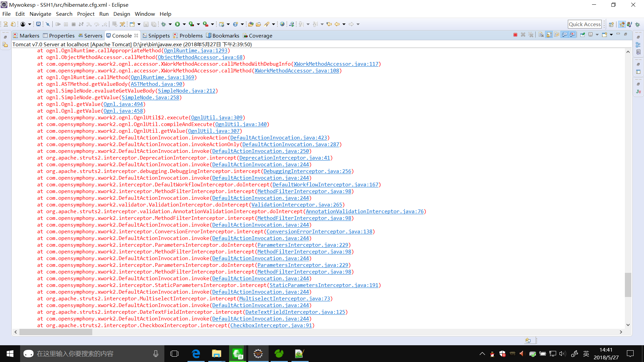Pin the console view
Image resolution: width=644 pixels, height=362 pixels.
(x=583, y=35)
